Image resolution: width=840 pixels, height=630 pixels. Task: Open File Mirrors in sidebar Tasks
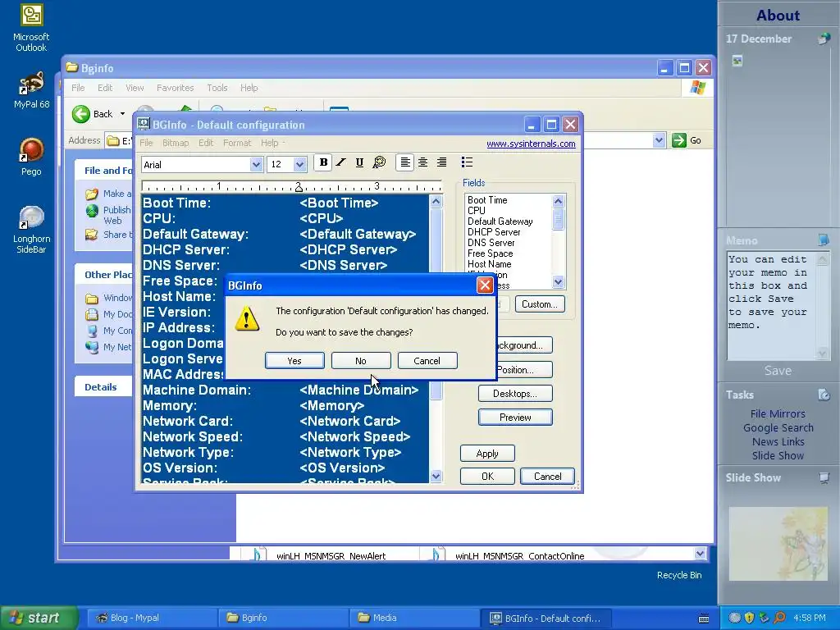pos(778,413)
